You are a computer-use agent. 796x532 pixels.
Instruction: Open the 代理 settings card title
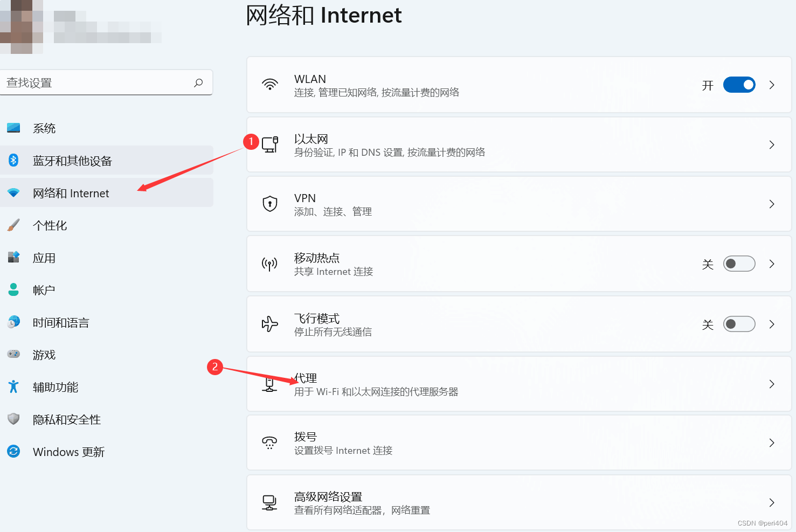coord(306,378)
